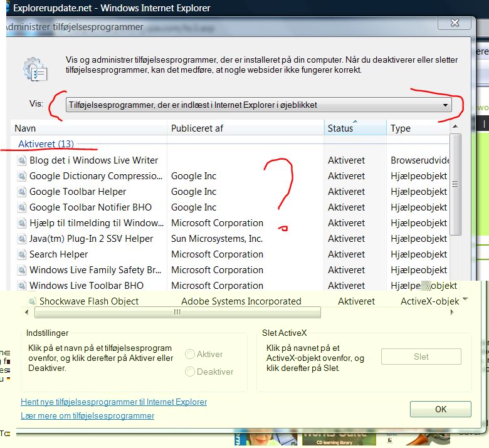
Task: Open Hent nye tilføjelsesprogrammer til Internet Explorer link
Action: [114, 402]
